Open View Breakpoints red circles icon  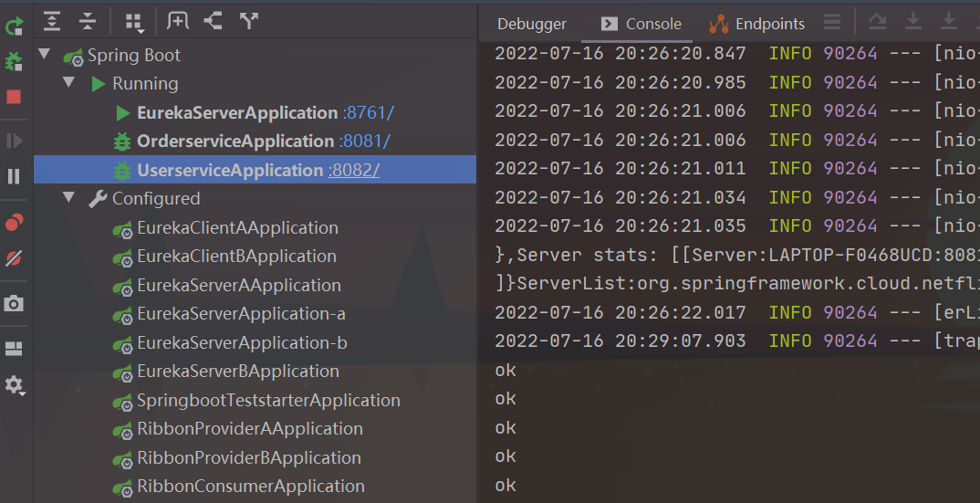14,222
